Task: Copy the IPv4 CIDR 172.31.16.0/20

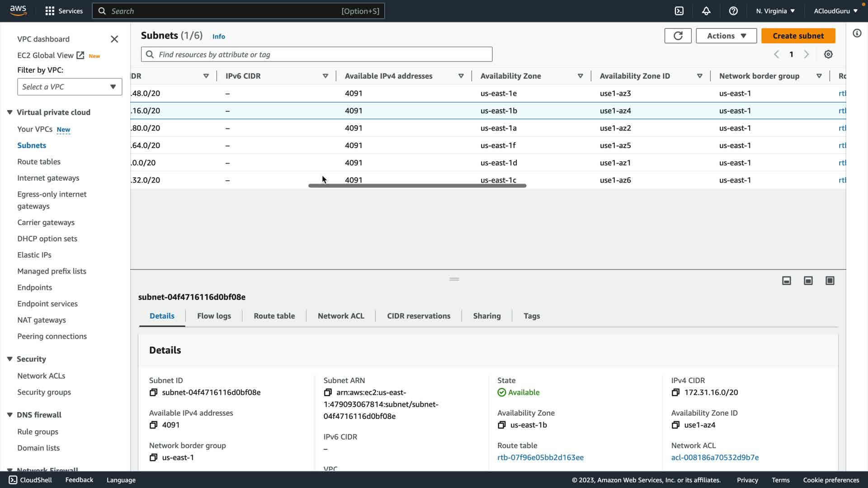Action: 675,392
